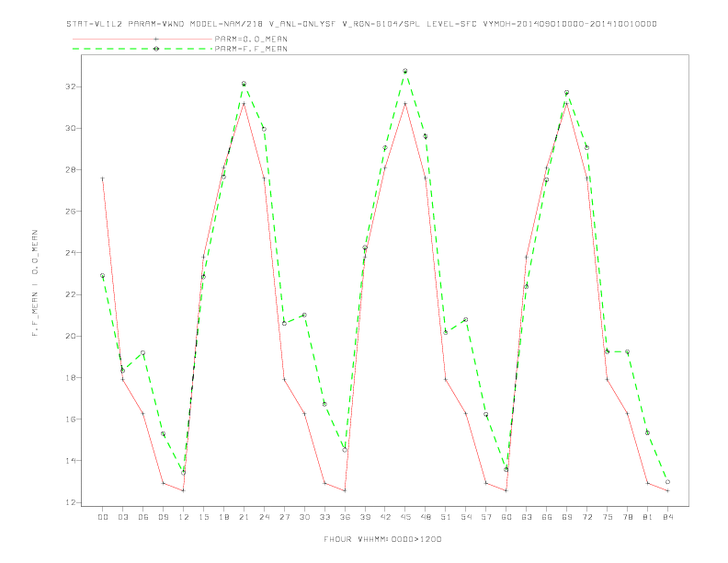Click the x-axis tick label 66
The width and height of the screenshot is (728, 563).
(x=547, y=517)
